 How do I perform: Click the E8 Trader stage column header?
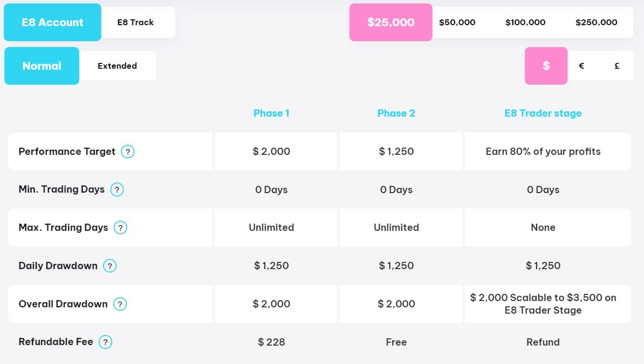pyautogui.click(x=543, y=113)
